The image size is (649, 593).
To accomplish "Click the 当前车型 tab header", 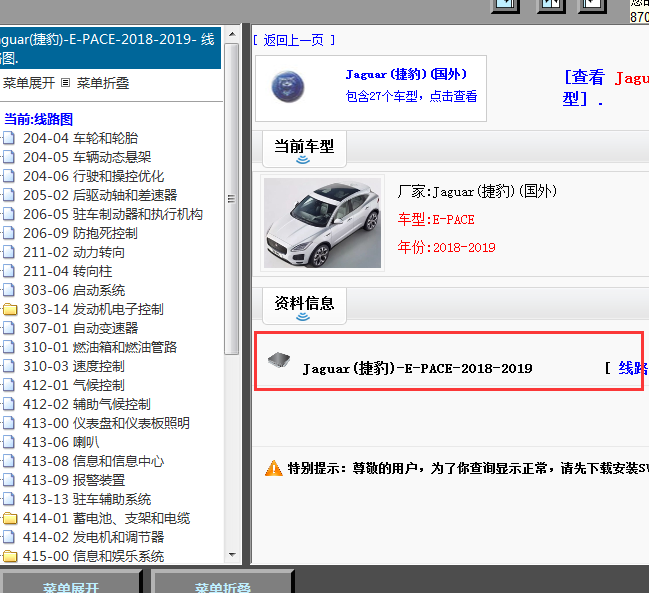I will tap(304, 149).
